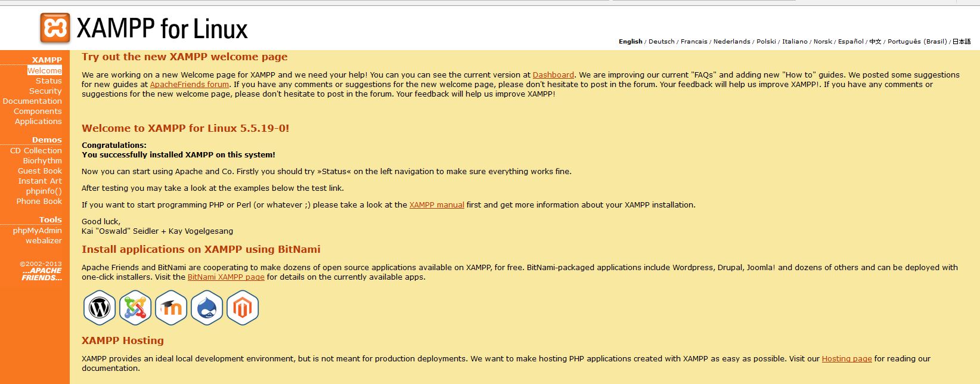Open Components in the sidebar
This screenshot has width=980, height=384.
[38, 111]
